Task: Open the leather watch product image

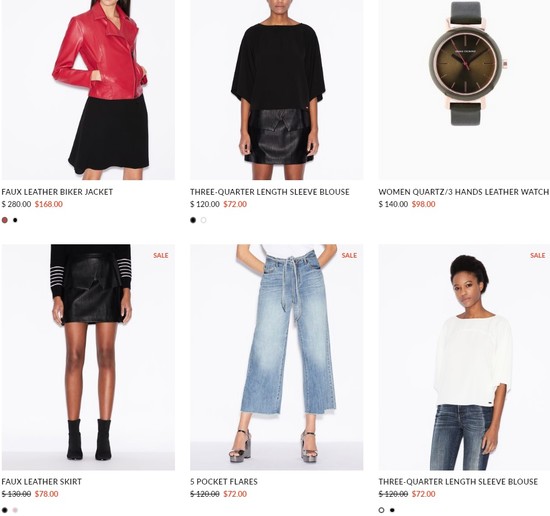Action: [464, 90]
